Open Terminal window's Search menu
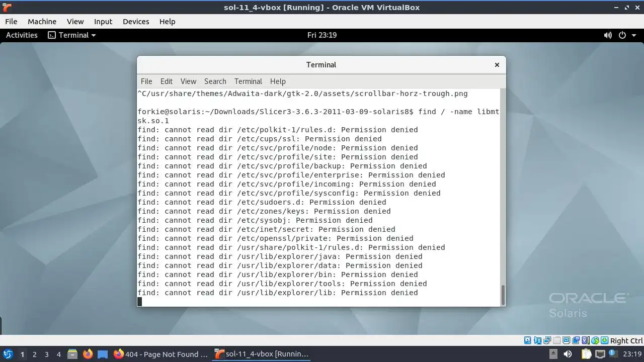 pyautogui.click(x=215, y=81)
